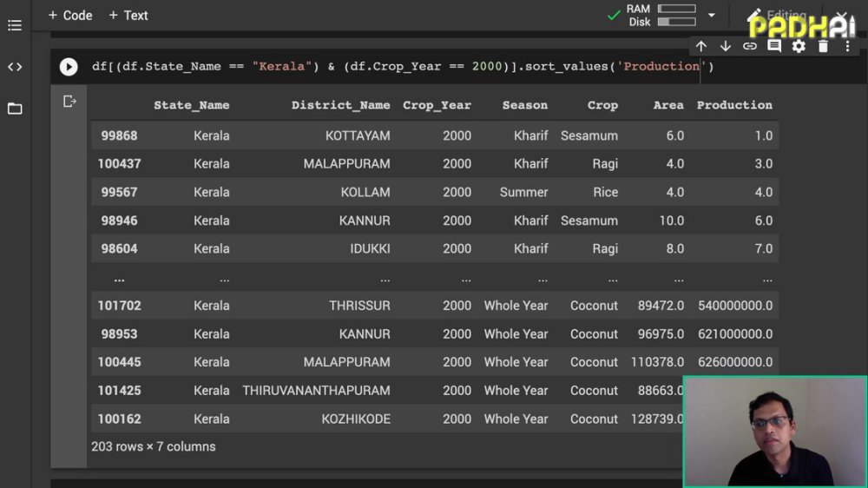Add a comment to the cell

point(774,47)
